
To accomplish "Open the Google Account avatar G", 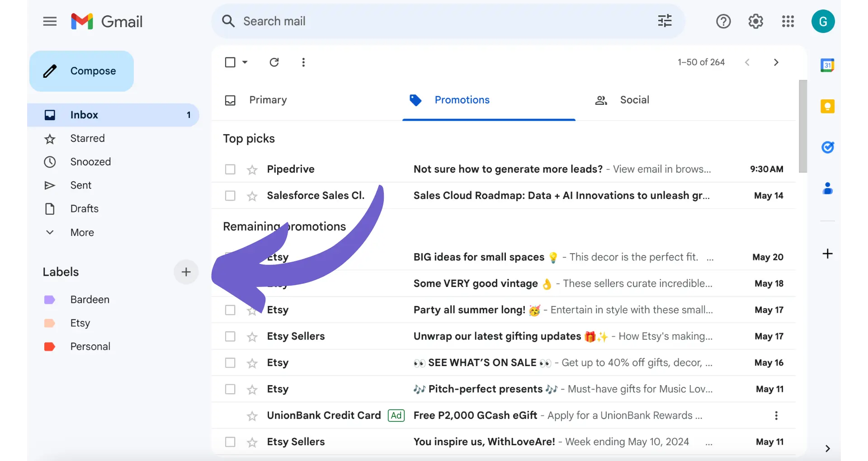I will tap(823, 21).
